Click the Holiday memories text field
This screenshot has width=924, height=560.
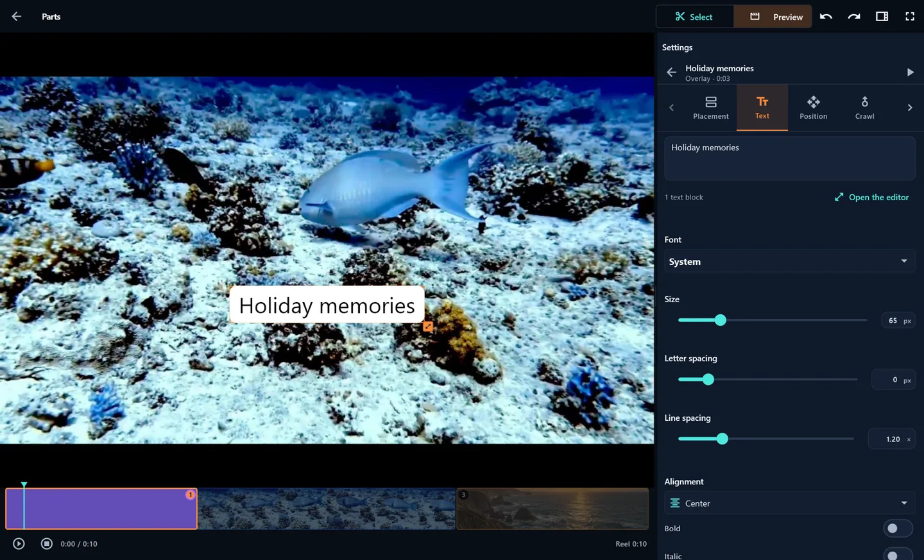click(790, 158)
